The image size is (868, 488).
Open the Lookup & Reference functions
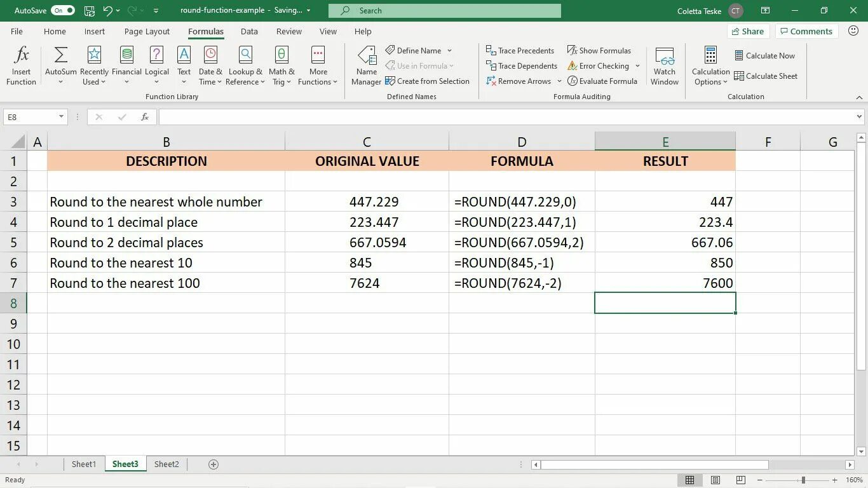pos(245,65)
